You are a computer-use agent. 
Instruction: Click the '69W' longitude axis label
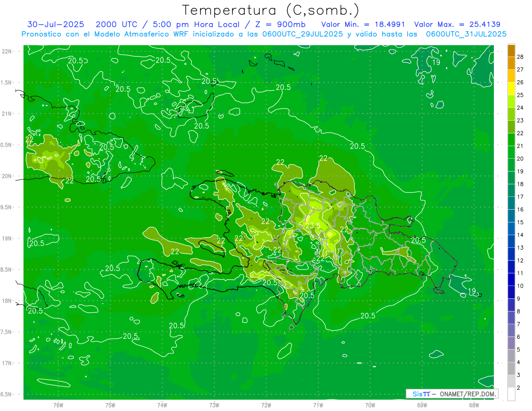click(x=422, y=405)
